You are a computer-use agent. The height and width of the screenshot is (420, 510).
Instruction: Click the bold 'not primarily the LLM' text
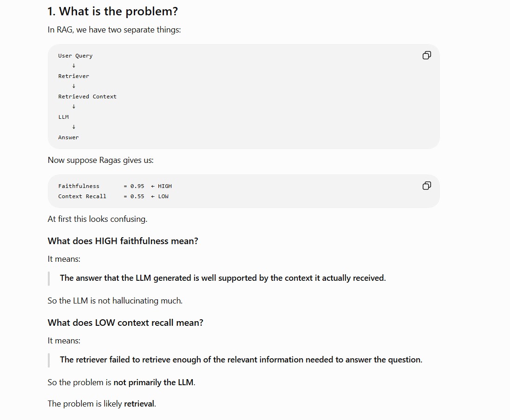pyautogui.click(x=154, y=382)
